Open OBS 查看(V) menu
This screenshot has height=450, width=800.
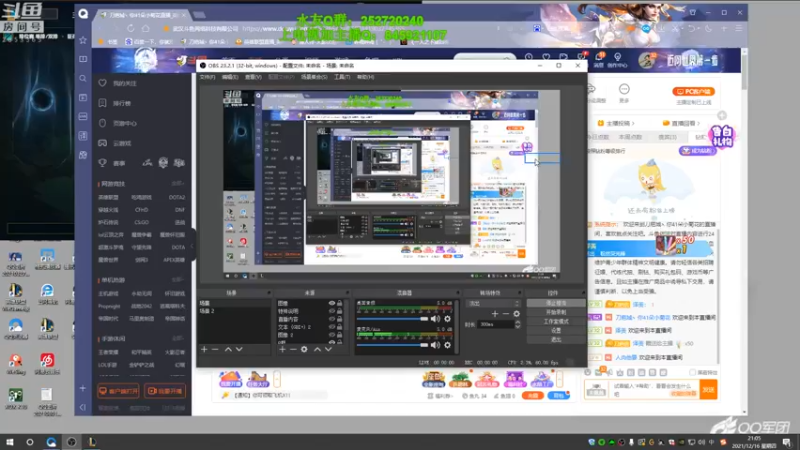point(253,77)
